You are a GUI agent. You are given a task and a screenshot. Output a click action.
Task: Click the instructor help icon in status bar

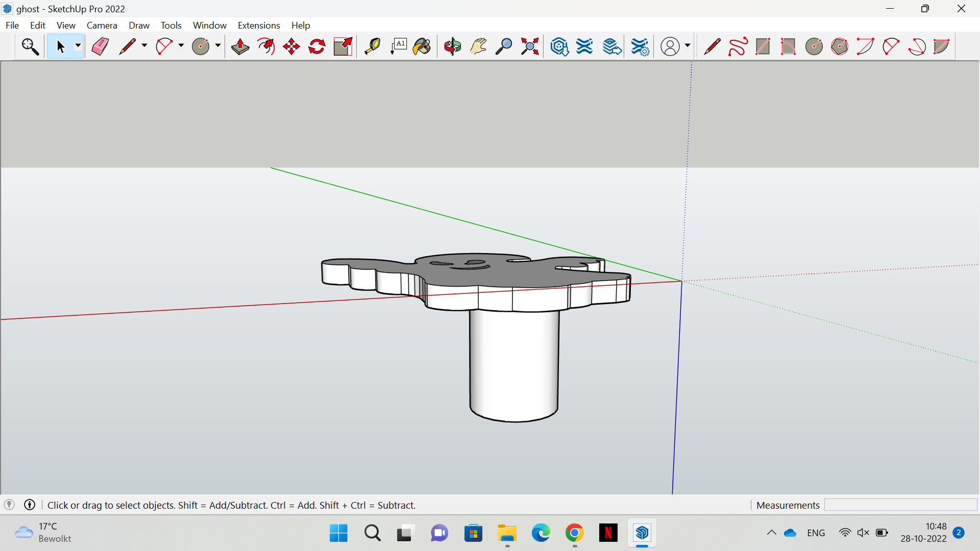(29, 505)
